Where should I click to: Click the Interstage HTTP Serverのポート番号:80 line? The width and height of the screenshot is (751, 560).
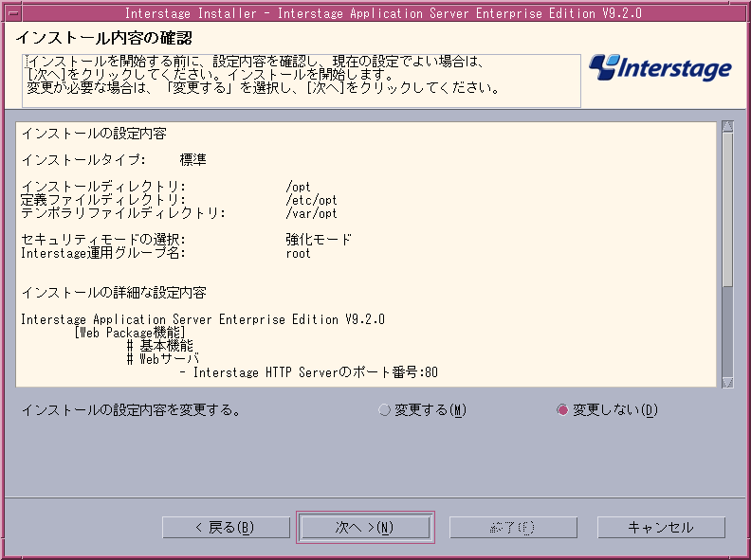pos(308,372)
